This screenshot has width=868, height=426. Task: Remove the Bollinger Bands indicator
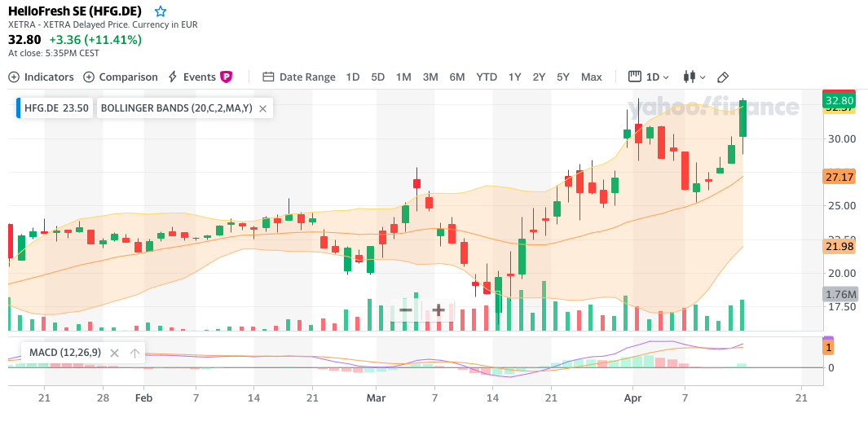pyautogui.click(x=263, y=108)
